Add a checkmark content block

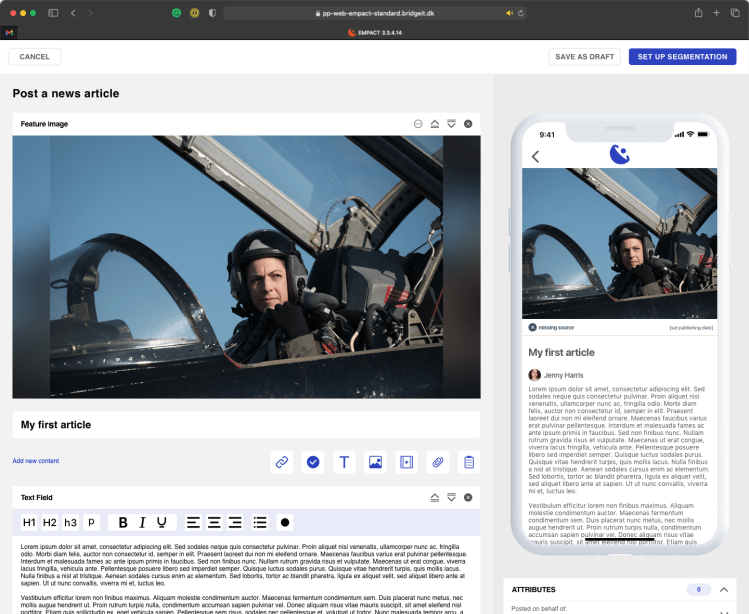(x=313, y=462)
